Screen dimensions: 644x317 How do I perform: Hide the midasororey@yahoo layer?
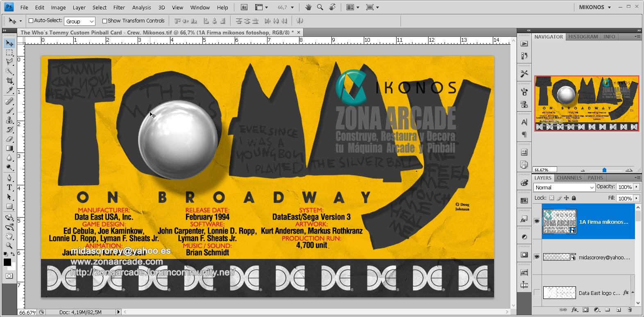pos(537,257)
